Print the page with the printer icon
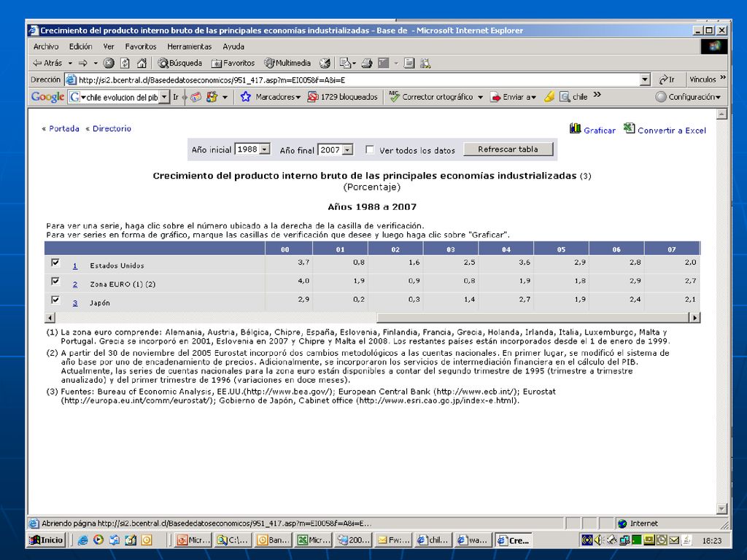The height and width of the screenshot is (560, 747). (x=367, y=63)
